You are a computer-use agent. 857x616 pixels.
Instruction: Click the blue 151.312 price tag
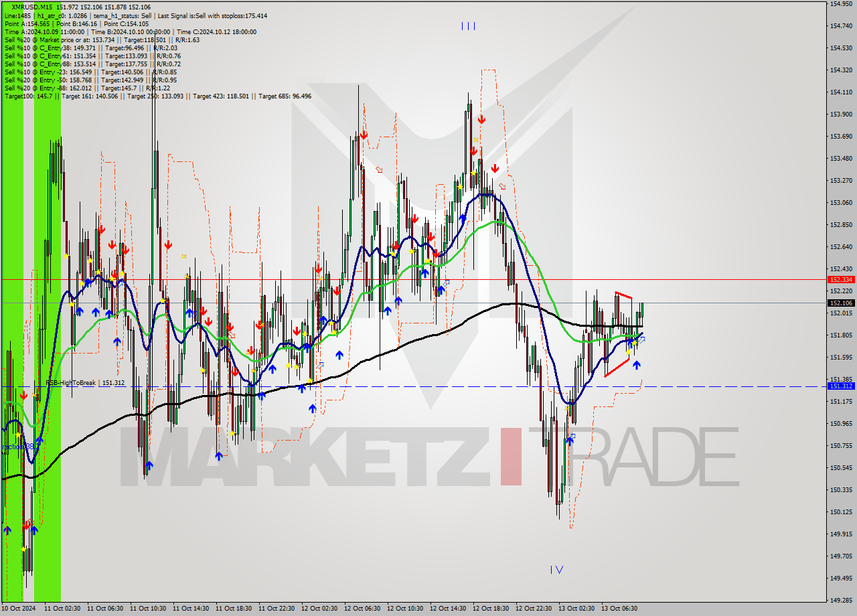point(841,386)
